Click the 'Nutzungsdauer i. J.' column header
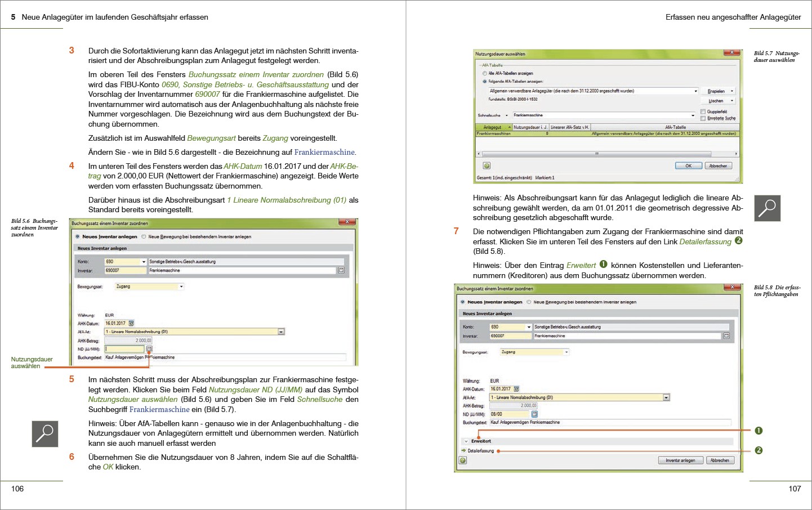Image resolution: width=812 pixels, height=510 pixels. pos(530,127)
